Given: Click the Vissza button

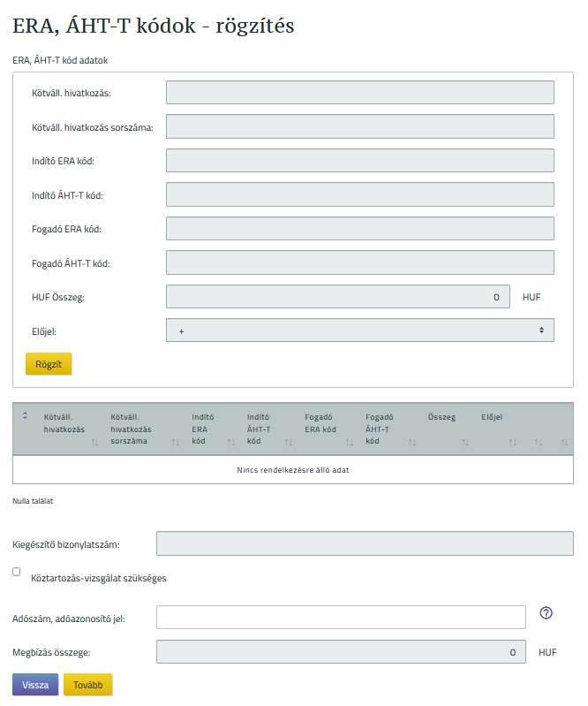Looking at the screenshot, I should 35,685.
